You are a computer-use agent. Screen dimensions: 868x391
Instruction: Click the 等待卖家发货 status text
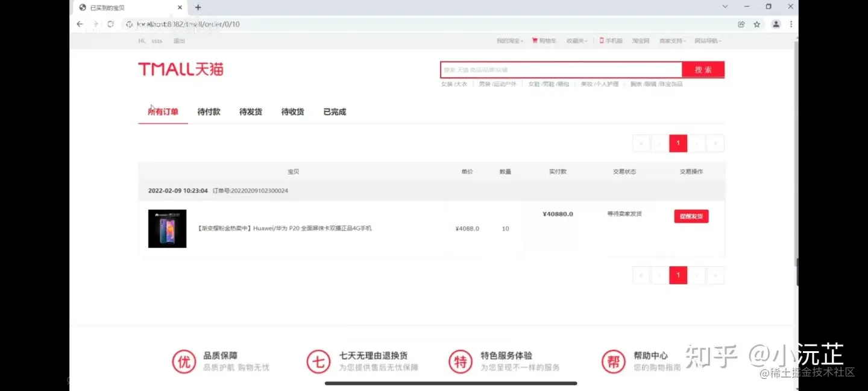coord(624,214)
